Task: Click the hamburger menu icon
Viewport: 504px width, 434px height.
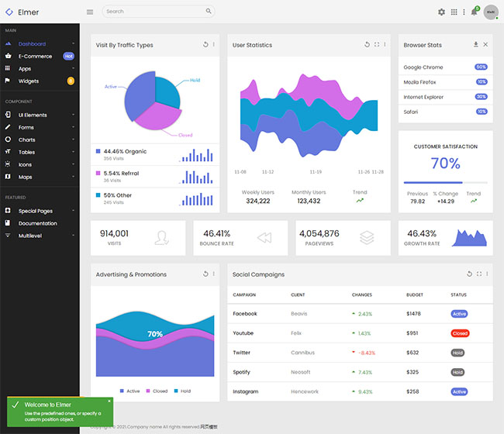Action: pos(90,12)
